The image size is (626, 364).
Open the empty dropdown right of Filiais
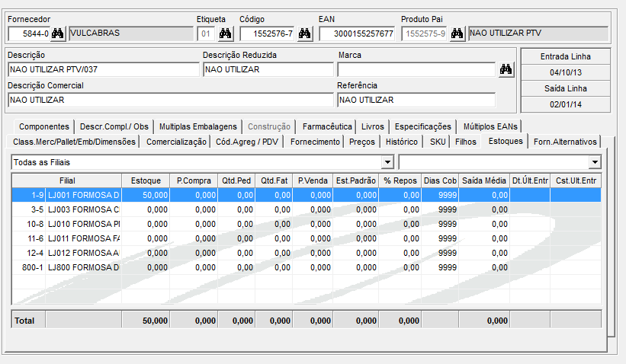(x=595, y=162)
